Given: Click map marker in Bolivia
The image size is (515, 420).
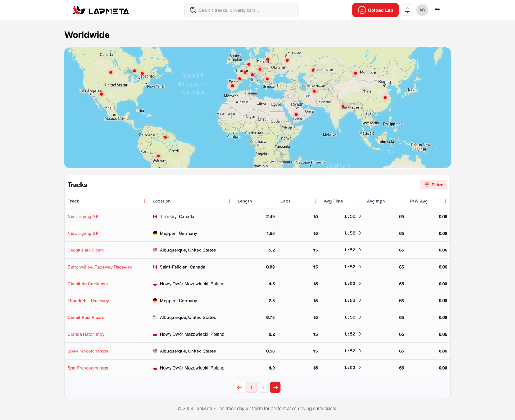Looking at the screenshot, I should (158, 156).
